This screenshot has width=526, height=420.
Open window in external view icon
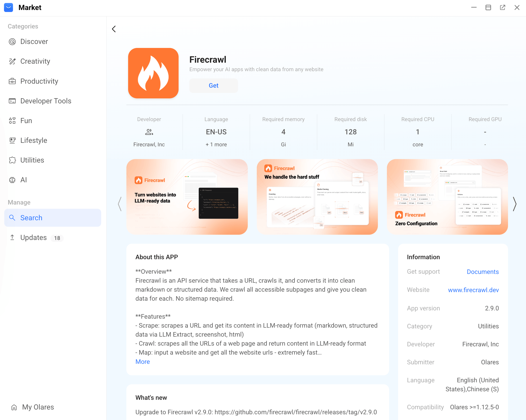[x=503, y=7]
